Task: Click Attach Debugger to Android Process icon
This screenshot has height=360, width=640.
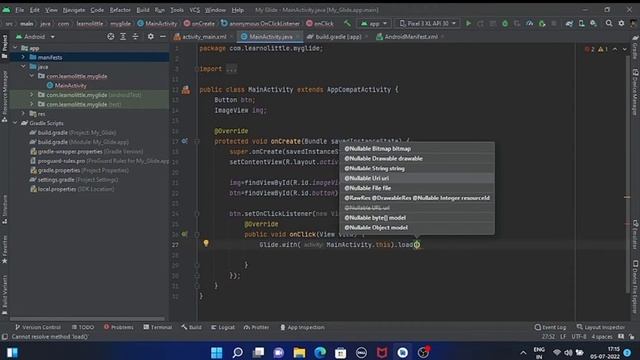Action: (x=542, y=24)
